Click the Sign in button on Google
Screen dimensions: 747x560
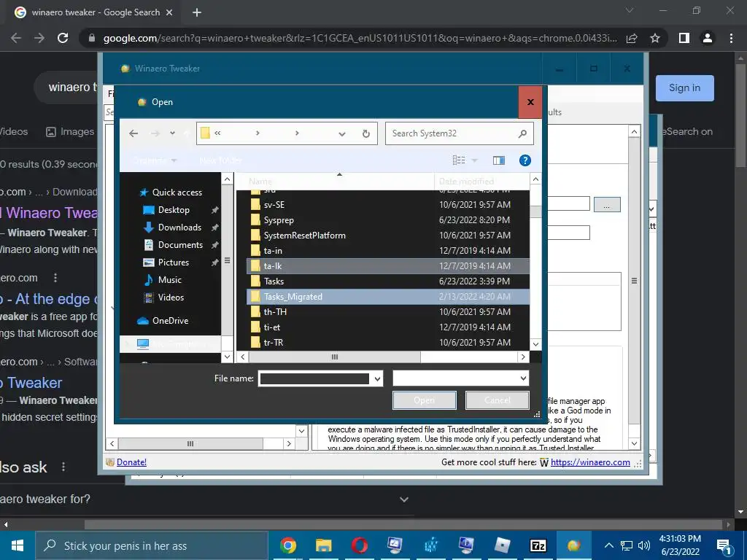click(x=684, y=88)
